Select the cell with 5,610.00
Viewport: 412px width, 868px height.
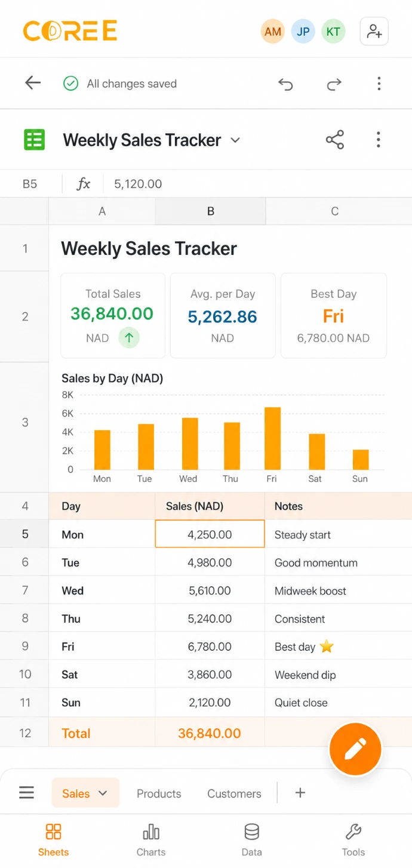pyautogui.click(x=210, y=590)
